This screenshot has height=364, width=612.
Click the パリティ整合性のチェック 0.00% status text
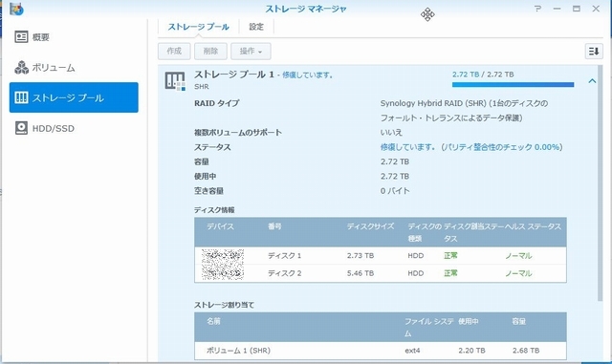(x=502, y=147)
